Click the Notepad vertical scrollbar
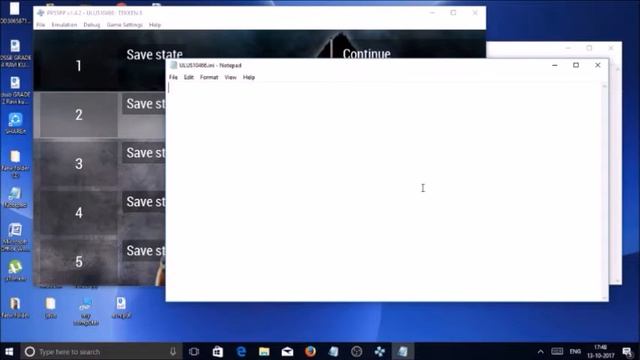640x360 pixels. coord(604,191)
